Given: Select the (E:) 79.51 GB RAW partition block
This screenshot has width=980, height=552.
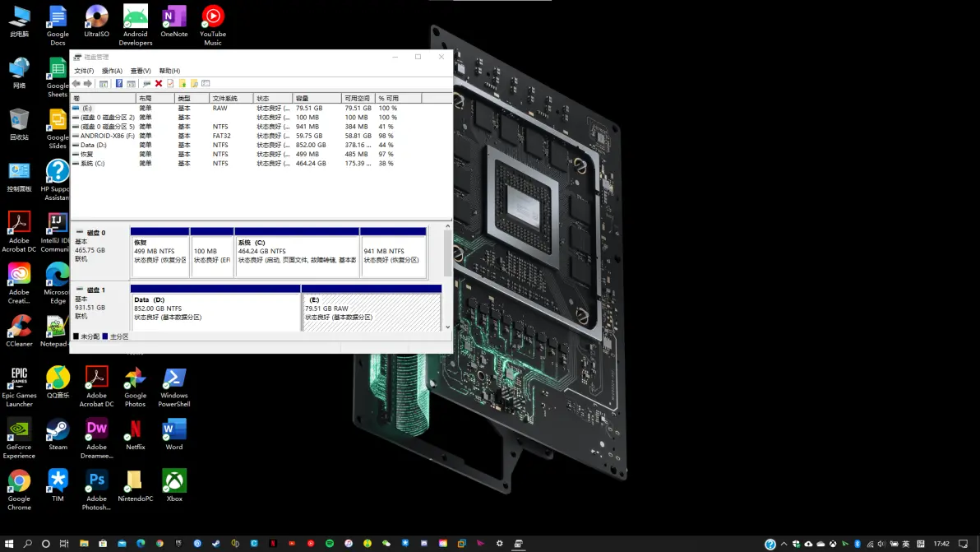Looking at the screenshot, I should (372, 312).
